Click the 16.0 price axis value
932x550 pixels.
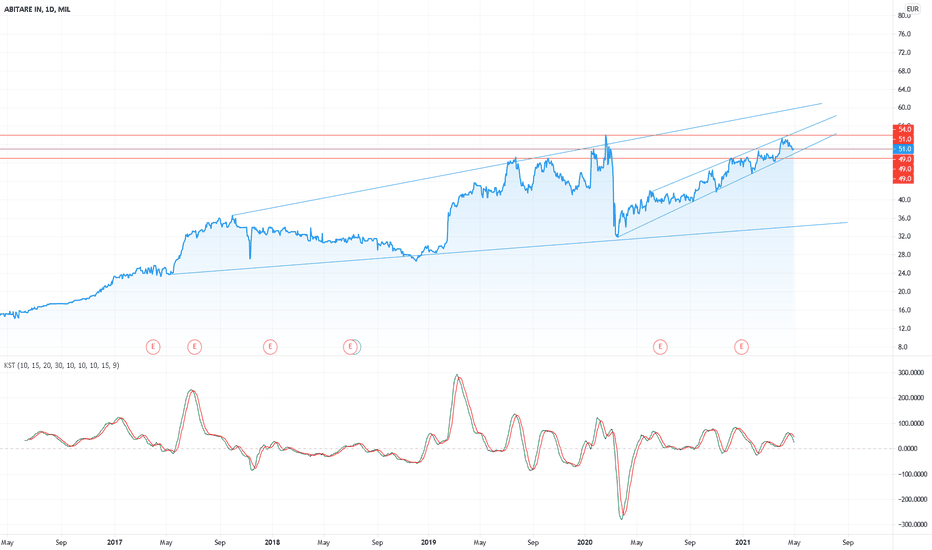tap(904, 310)
